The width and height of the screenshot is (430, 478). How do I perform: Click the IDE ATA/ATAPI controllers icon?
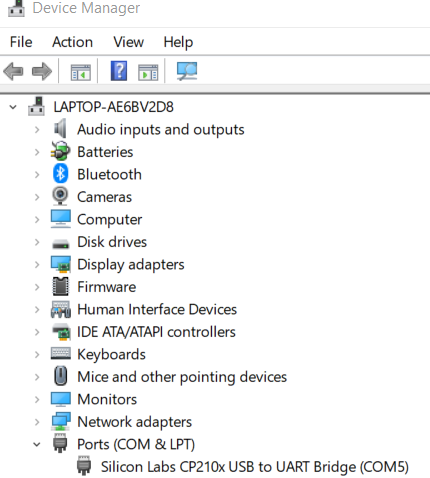pos(61,332)
